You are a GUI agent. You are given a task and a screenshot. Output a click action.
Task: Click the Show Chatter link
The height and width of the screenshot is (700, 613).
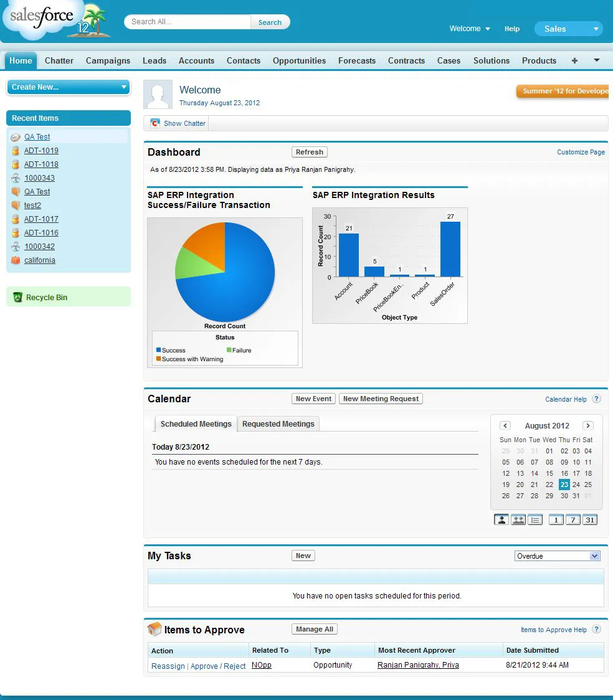[x=184, y=123]
